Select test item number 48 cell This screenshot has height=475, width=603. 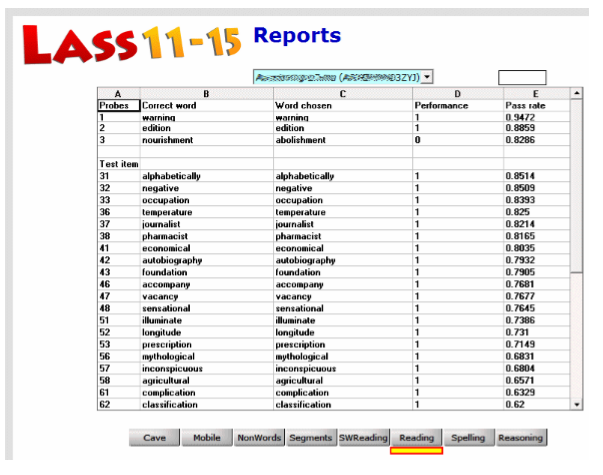[x=119, y=308]
